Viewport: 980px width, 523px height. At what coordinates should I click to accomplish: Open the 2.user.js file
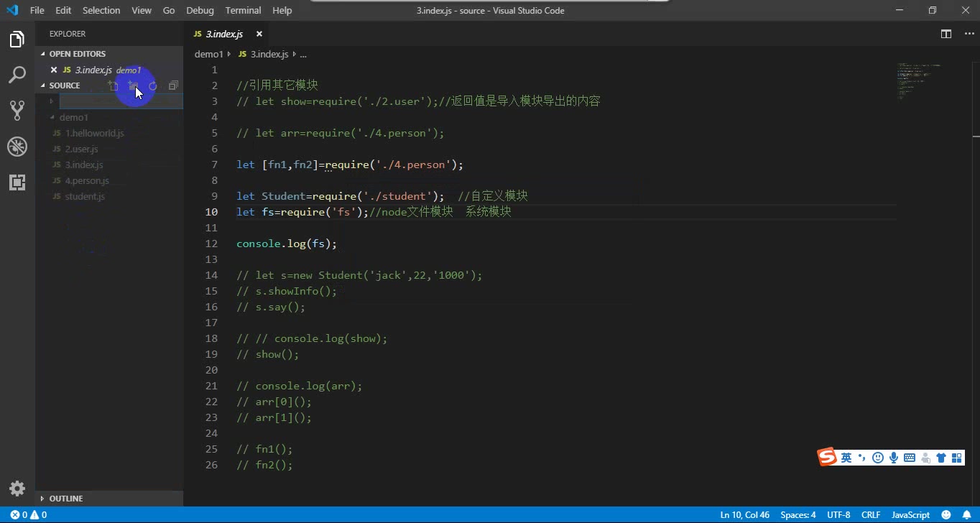click(x=80, y=149)
